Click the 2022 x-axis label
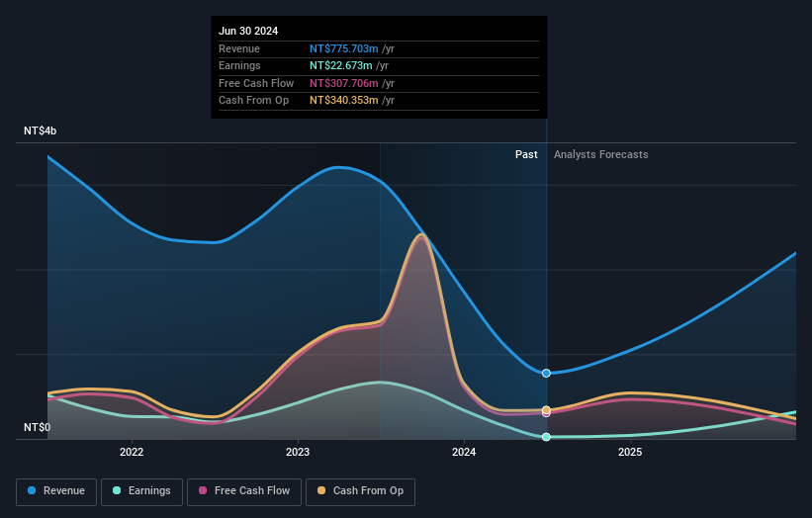 (x=132, y=452)
